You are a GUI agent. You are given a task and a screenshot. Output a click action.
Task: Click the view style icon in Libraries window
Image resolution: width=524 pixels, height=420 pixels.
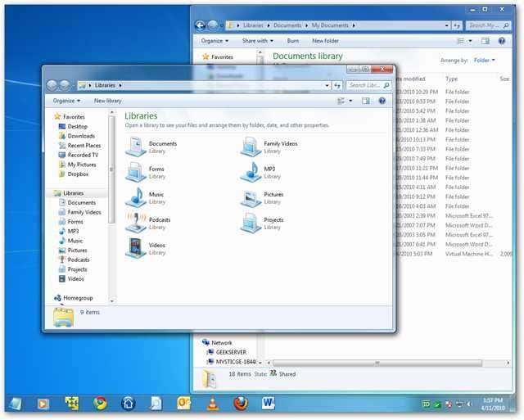tap(341, 101)
